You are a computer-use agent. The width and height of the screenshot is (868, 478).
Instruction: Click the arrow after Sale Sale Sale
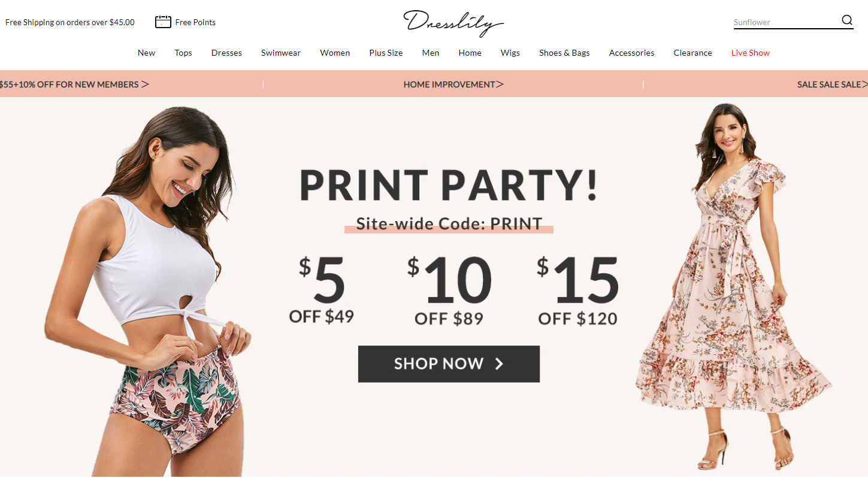point(864,84)
